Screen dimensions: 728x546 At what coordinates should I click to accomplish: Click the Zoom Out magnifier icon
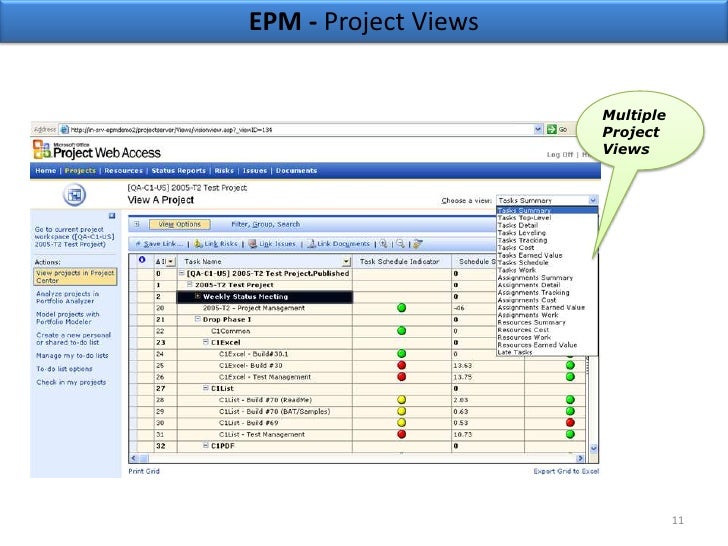pyautogui.click(x=400, y=243)
